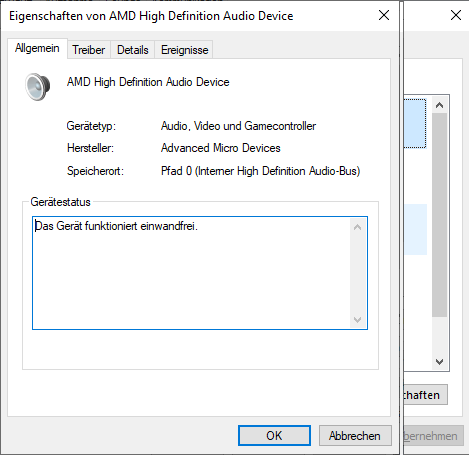Click 'Audio, Video und Gamecontroller' text

tap(238, 126)
